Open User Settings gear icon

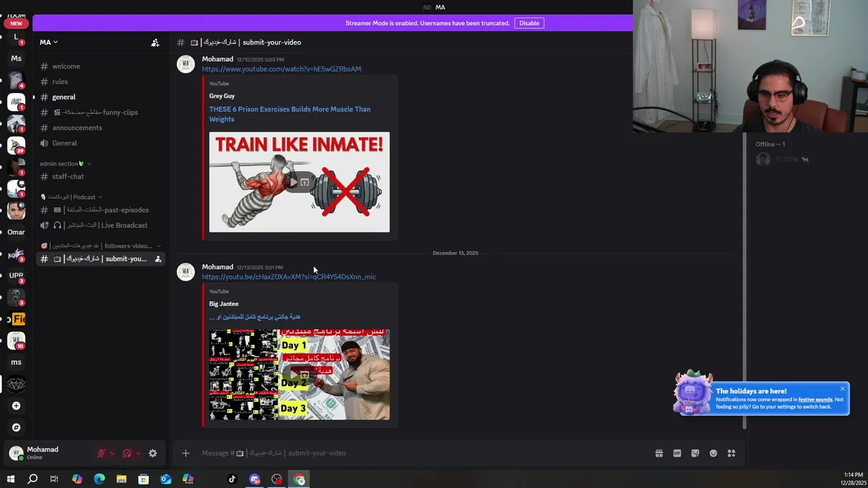[x=153, y=453]
